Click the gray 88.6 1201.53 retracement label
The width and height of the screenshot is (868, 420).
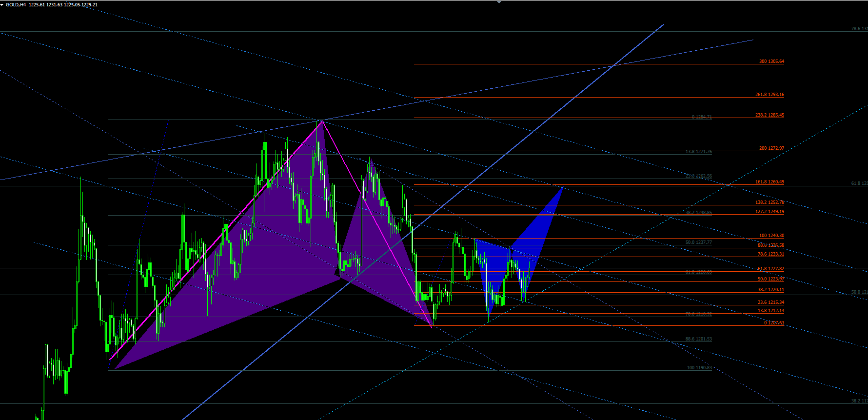699,339
